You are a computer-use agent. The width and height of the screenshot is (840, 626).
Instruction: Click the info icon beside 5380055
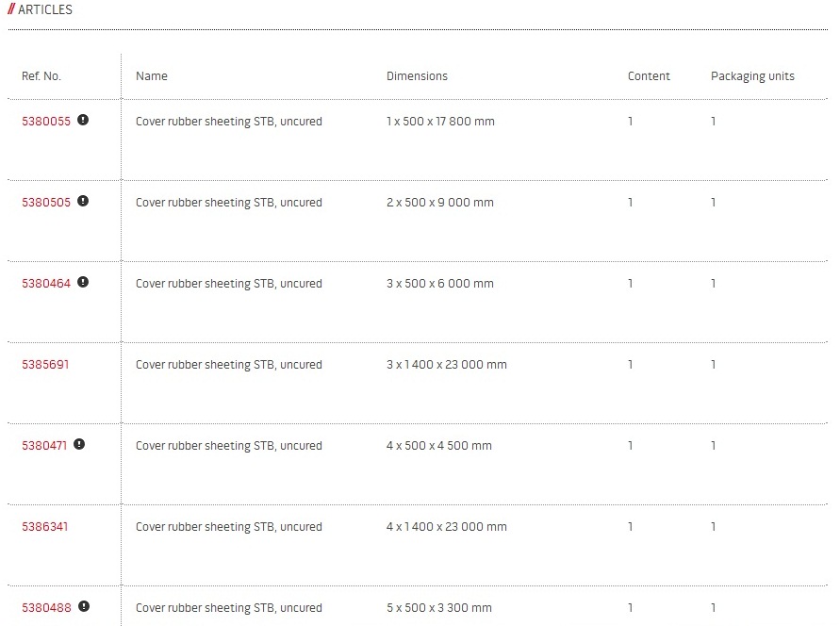tap(83, 120)
